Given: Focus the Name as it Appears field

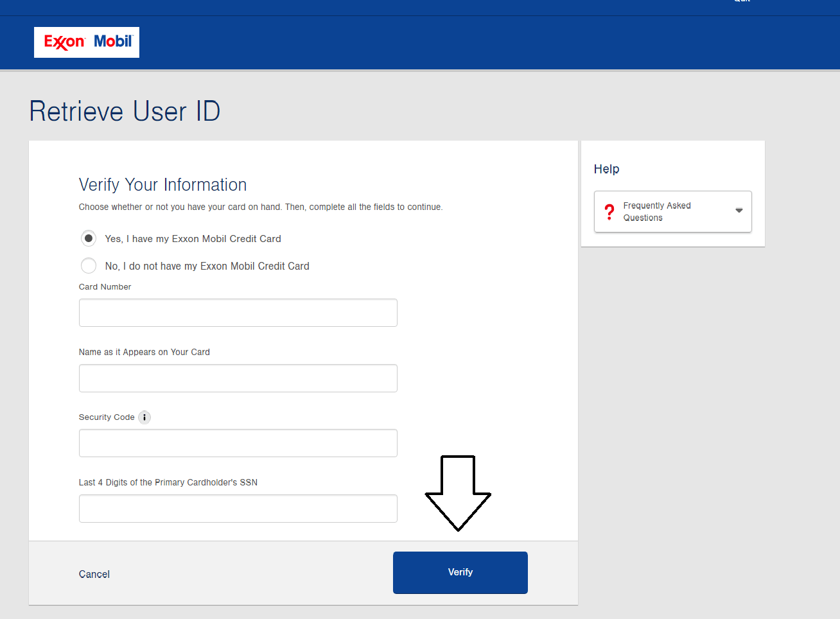Looking at the screenshot, I should (238, 378).
